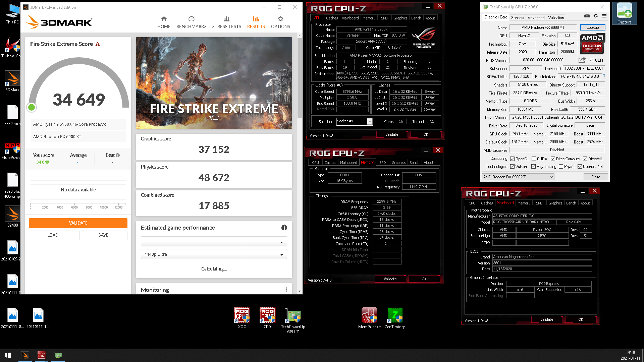Viewport: 644px width, 362px height.
Task: Open the 32400 desktop file
Action: pyautogui.click(x=12, y=217)
